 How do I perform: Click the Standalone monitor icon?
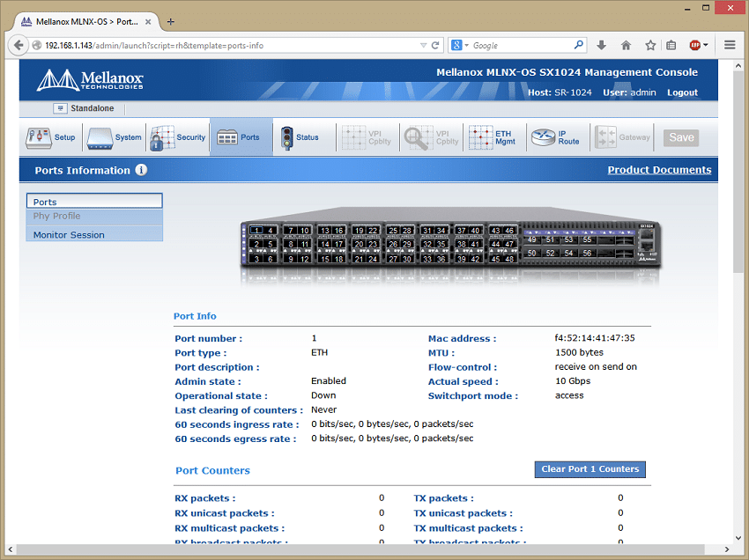[x=60, y=108]
